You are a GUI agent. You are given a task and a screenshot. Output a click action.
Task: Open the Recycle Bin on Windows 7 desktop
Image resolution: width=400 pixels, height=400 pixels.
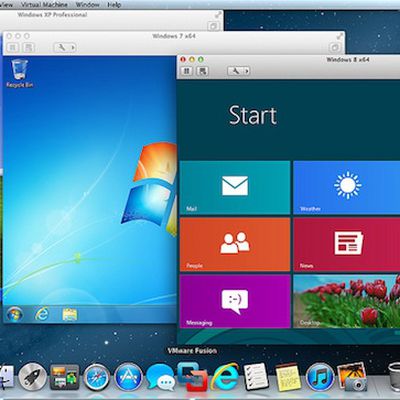click(x=19, y=73)
